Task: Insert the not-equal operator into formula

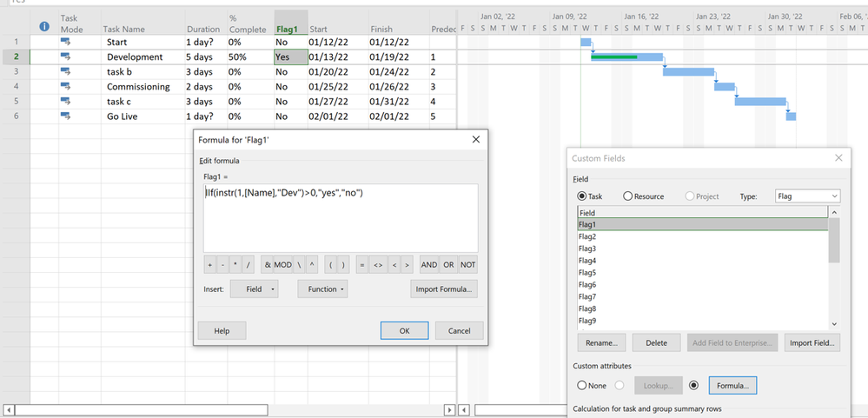Action: [378, 265]
